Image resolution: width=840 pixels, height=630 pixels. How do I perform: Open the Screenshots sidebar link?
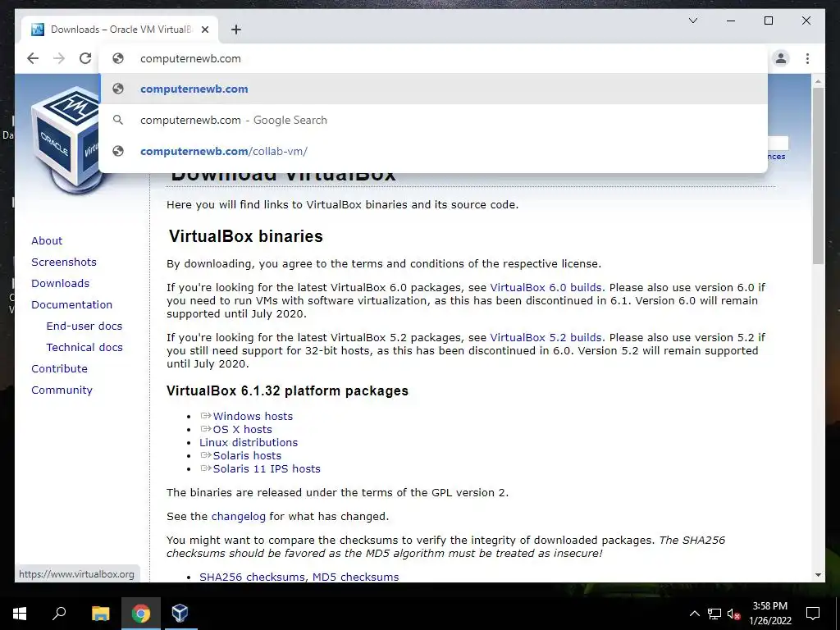[64, 262]
